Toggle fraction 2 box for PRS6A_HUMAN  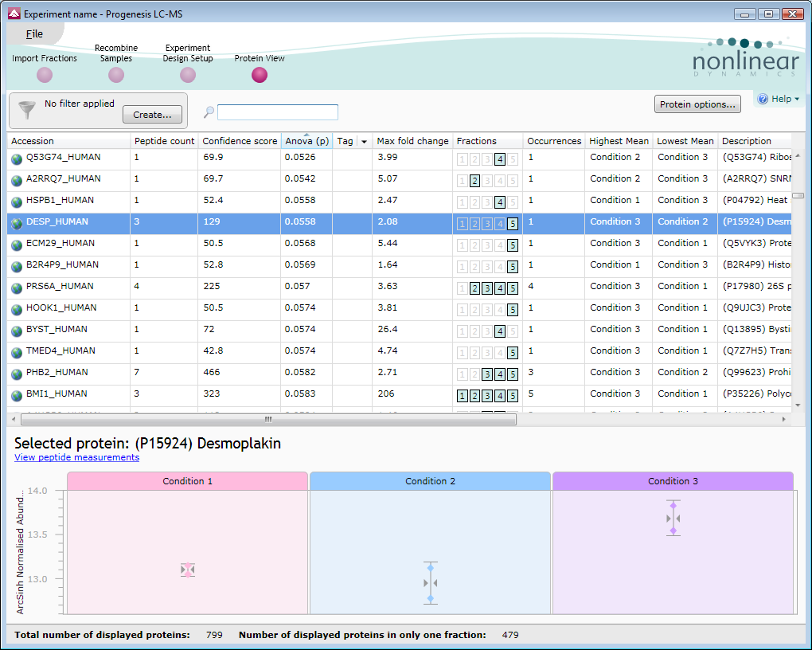tap(475, 288)
